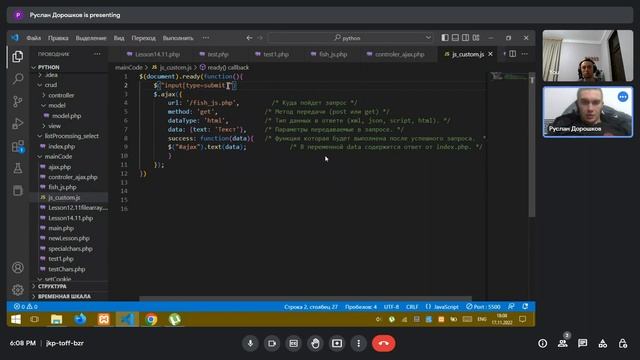Open more editor actions ellipsis
Screen dimensions: 640x360
pos(524,54)
